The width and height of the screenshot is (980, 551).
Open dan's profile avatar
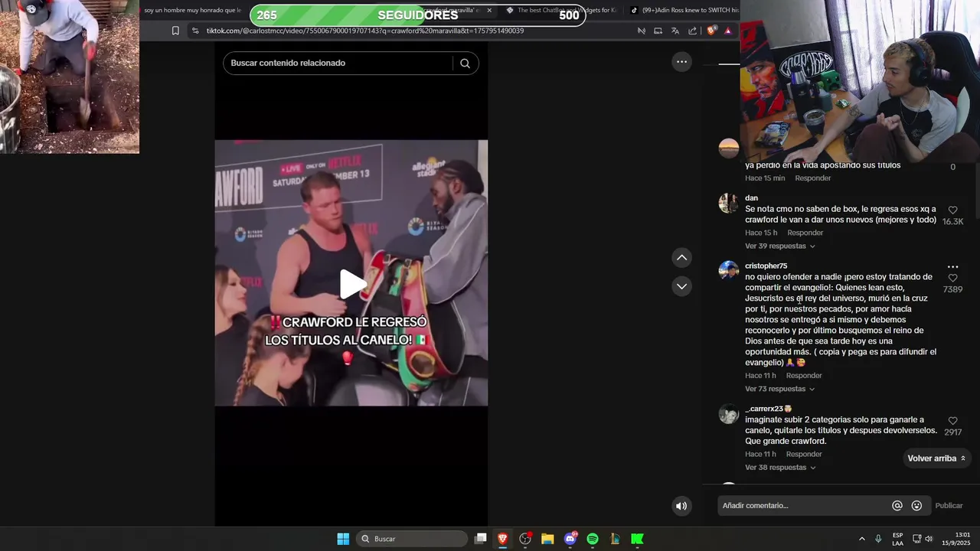pyautogui.click(x=728, y=203)
